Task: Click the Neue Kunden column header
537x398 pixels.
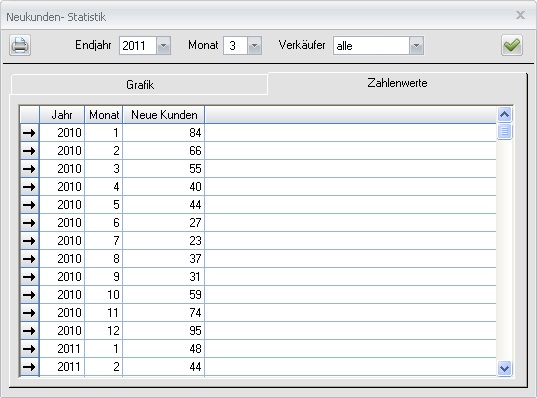Action: click(x=164, y=115)
